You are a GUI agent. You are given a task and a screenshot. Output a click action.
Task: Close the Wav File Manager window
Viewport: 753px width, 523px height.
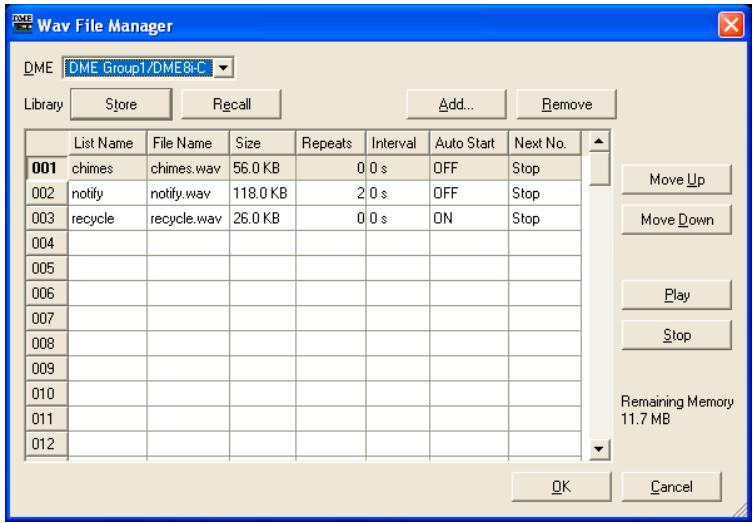pyautogui.click(x=731, y=24)
